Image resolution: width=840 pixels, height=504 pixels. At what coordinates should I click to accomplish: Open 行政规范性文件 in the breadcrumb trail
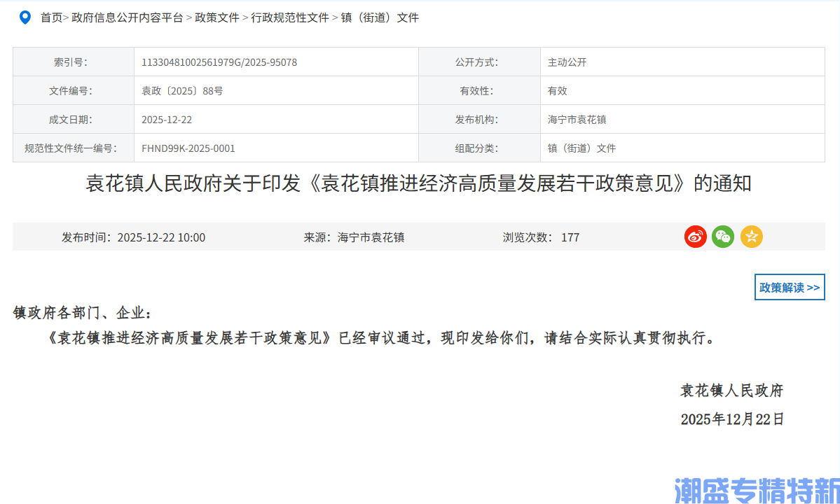[290, 17]
